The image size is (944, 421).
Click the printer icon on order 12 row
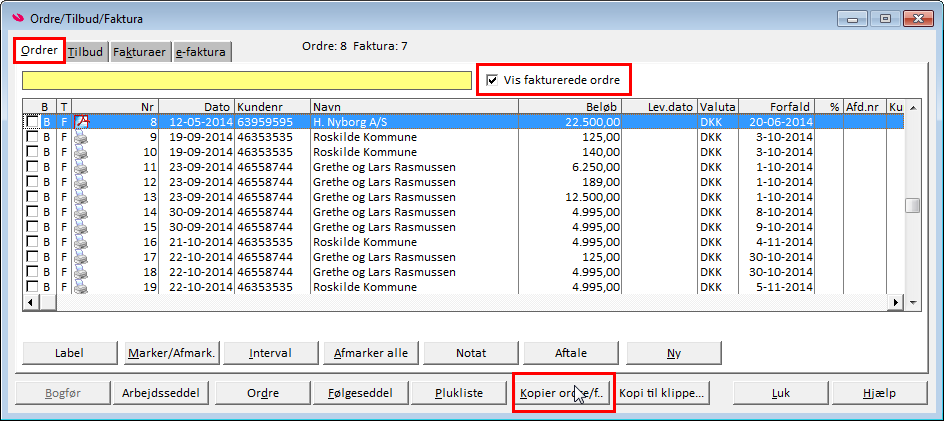pos(81,182)
